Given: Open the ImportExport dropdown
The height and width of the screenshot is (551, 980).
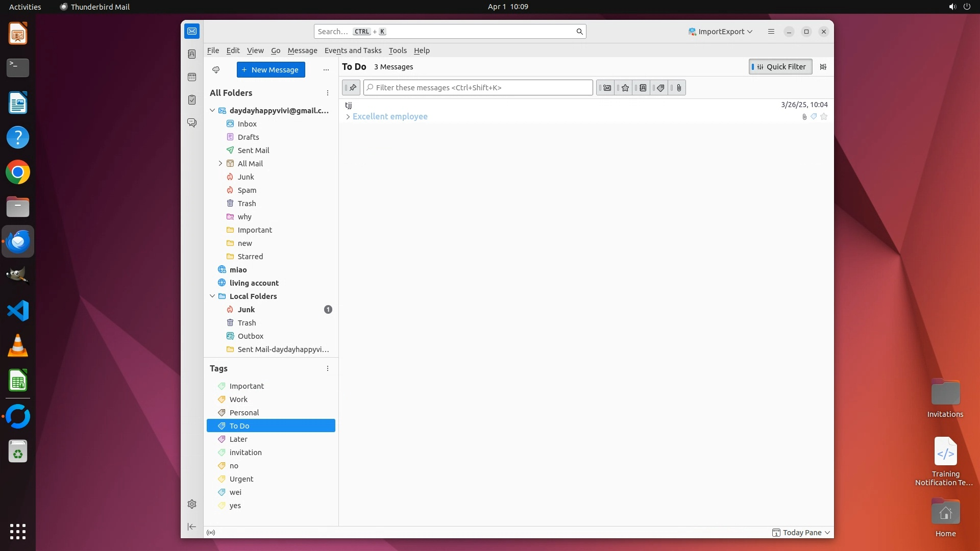Looking at the screenshot, I should click(x=720, y=32).
